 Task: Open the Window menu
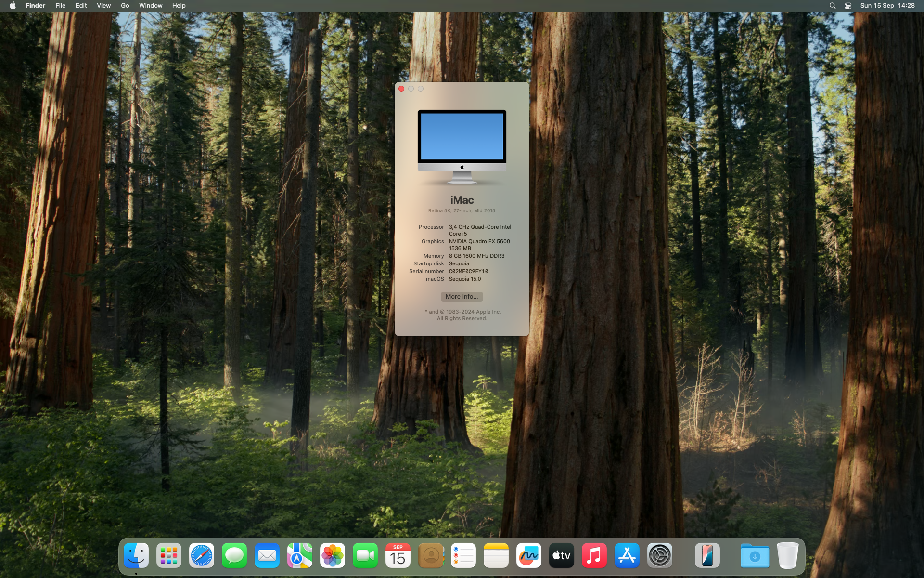[151, 6]
